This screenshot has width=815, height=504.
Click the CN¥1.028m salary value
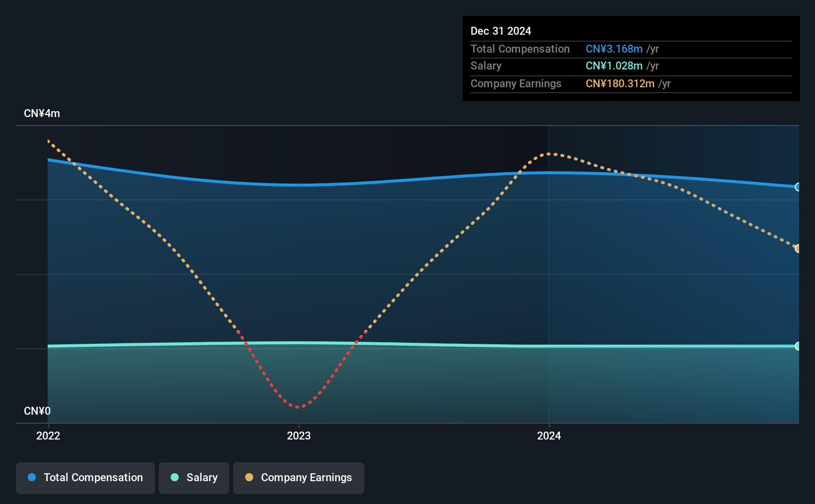coord(614,65)
